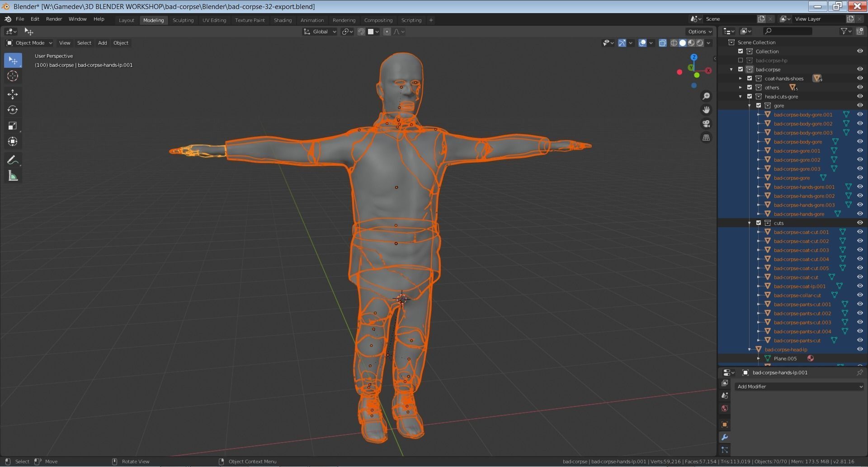Switch to the UV Editing workspace tab

(214, 20)
